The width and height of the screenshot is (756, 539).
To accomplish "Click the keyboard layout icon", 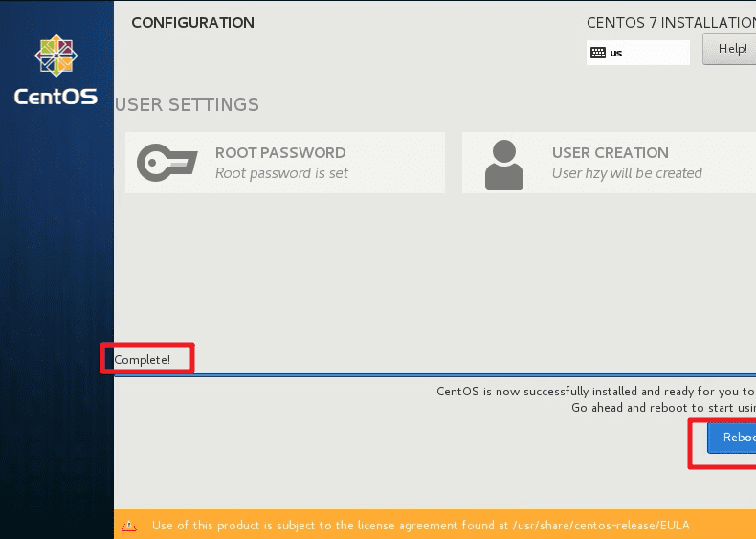I will [x=598, y=53].
